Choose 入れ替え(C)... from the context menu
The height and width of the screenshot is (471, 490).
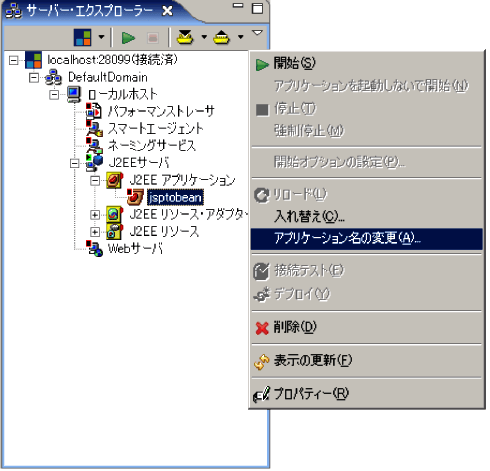(x=367, y=217)
